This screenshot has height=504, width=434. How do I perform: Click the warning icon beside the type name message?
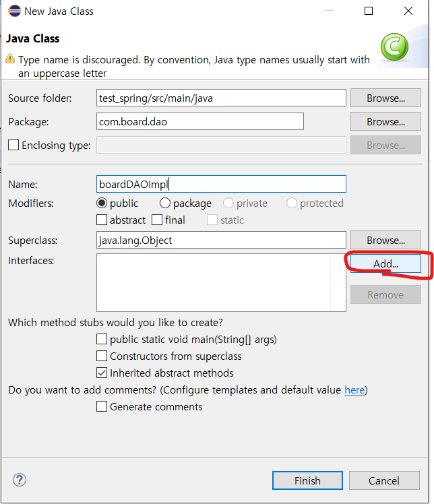(10, 59)
